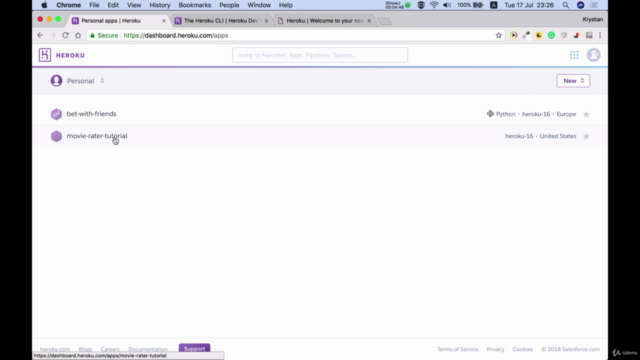Viewport: 640px width, 360px height.
Task: Click the date and time display
Action: tap(529, 5)
